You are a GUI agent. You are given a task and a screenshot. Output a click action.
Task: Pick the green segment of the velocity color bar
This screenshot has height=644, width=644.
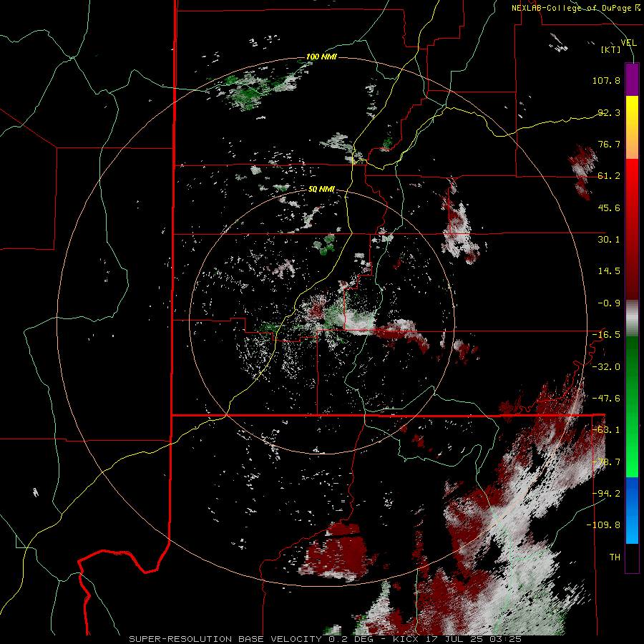click(632, 406)
